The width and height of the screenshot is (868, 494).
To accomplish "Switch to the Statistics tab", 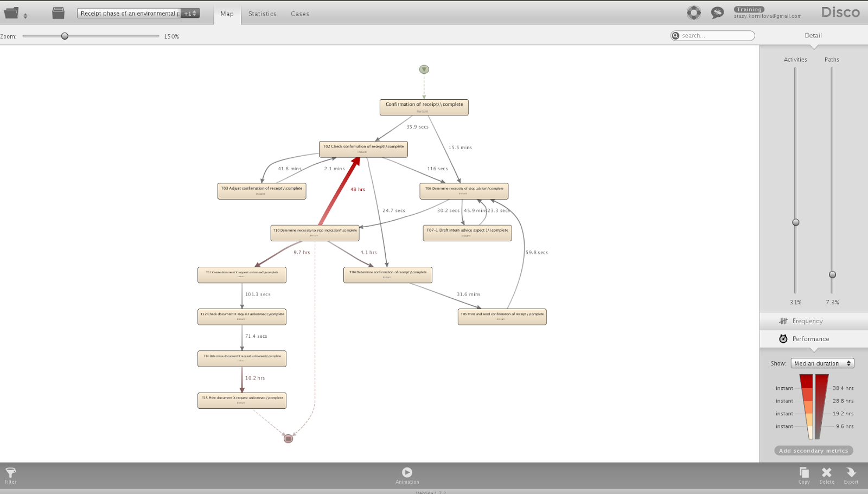I will pos(262,14).
